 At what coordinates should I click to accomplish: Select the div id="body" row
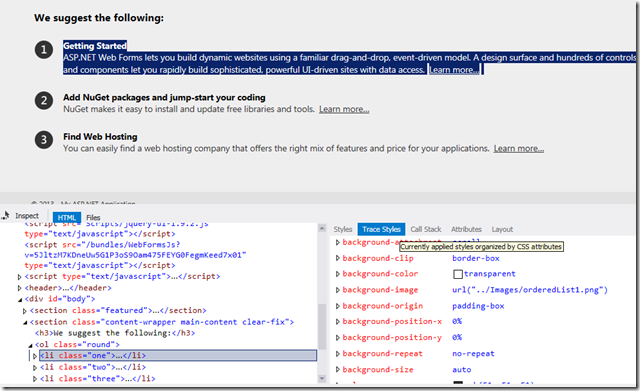point(60,299)
